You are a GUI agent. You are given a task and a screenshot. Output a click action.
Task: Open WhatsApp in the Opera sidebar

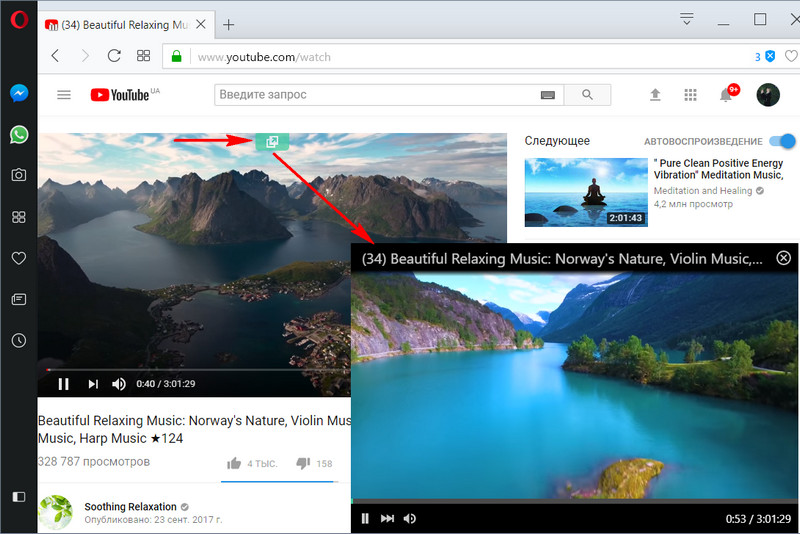click(x=18, y=134)
